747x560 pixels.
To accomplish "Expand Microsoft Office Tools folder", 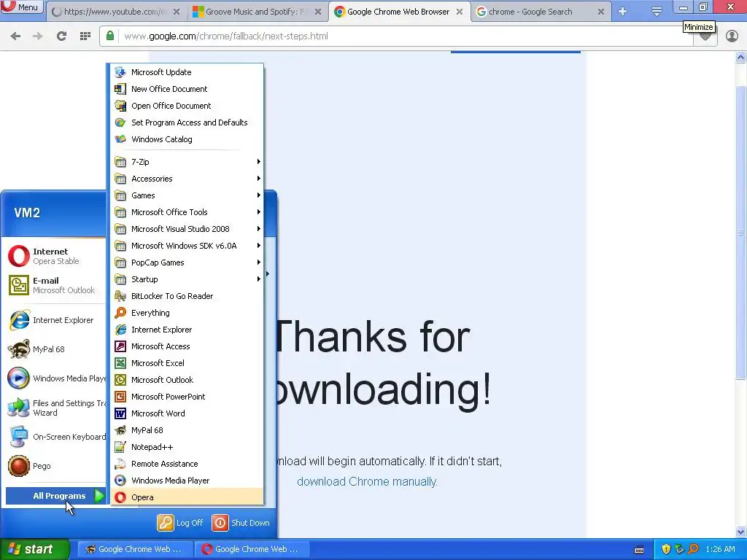I will pyautogui.click(x=187, y=212).
